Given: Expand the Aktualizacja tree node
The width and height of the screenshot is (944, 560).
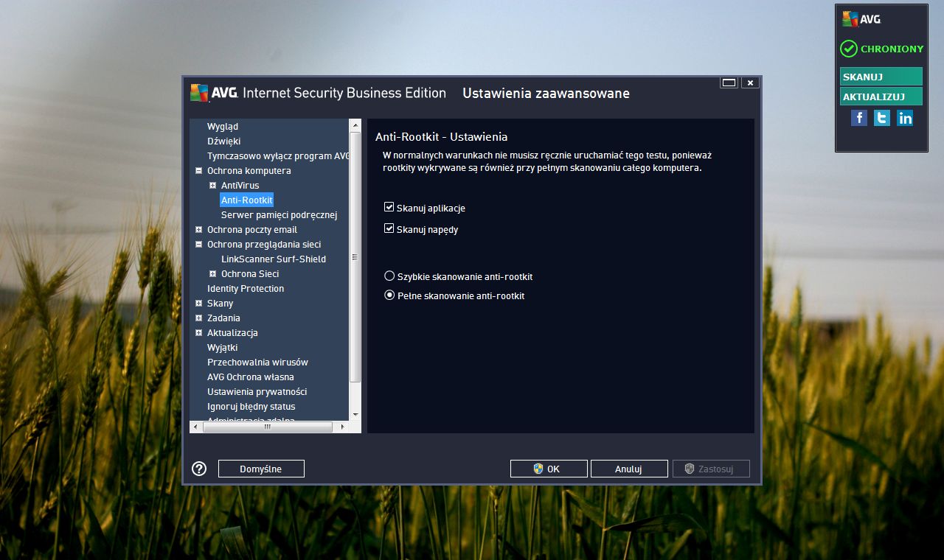Looking at the screenshot, I should 198,332.
